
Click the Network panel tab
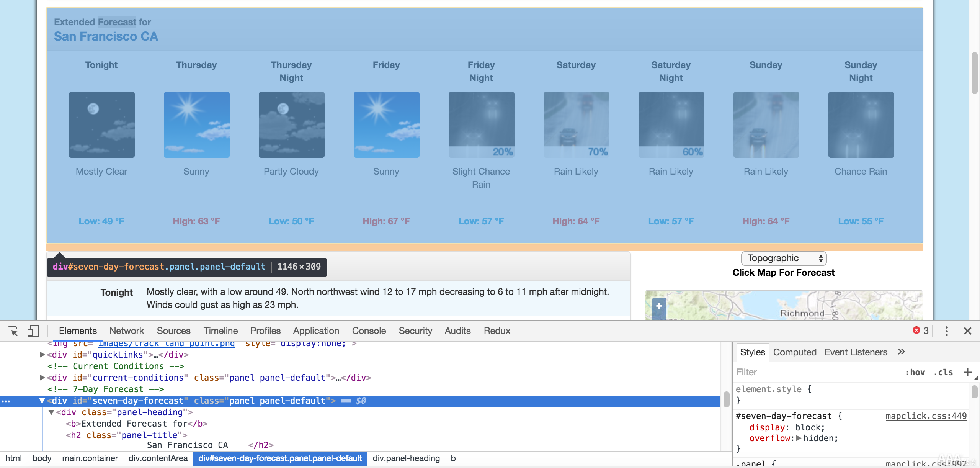(126, 331)
